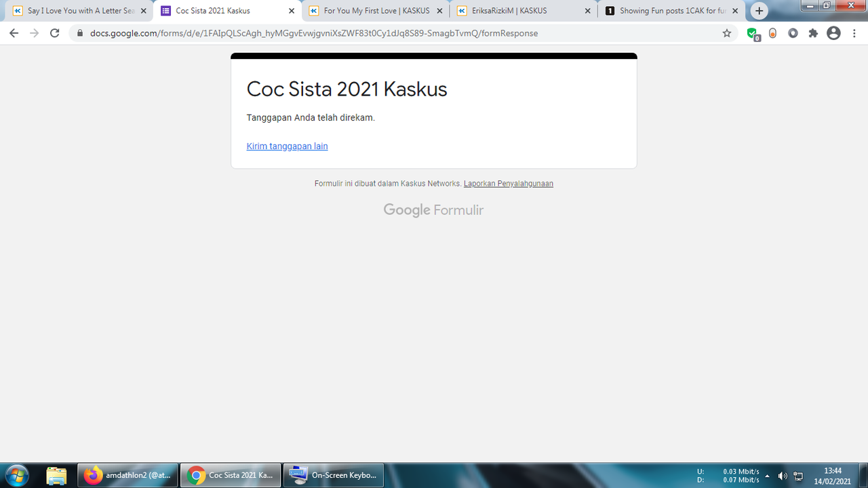Click the Coc Sista 2021 Kaskus heading
This screenshot has height=488, width=868.
(x=347, y=89)
